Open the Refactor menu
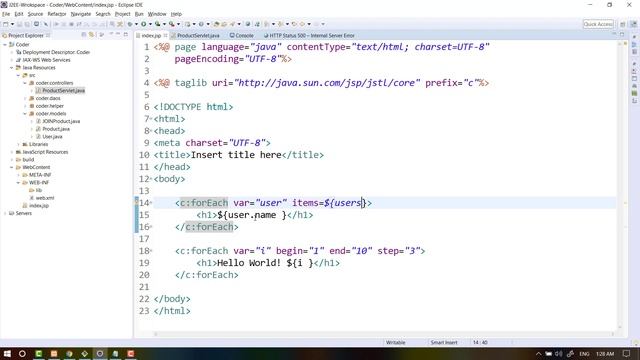Image resolution: width=640 pixels, height=360 pixels. pyautogui.click(x=57, y=14)
